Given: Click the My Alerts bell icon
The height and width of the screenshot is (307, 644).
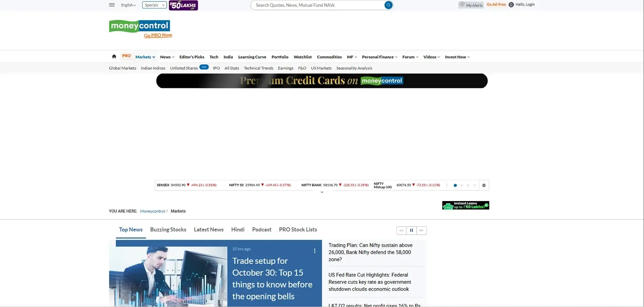Looking at the screenshot, I should click(462, 5).
